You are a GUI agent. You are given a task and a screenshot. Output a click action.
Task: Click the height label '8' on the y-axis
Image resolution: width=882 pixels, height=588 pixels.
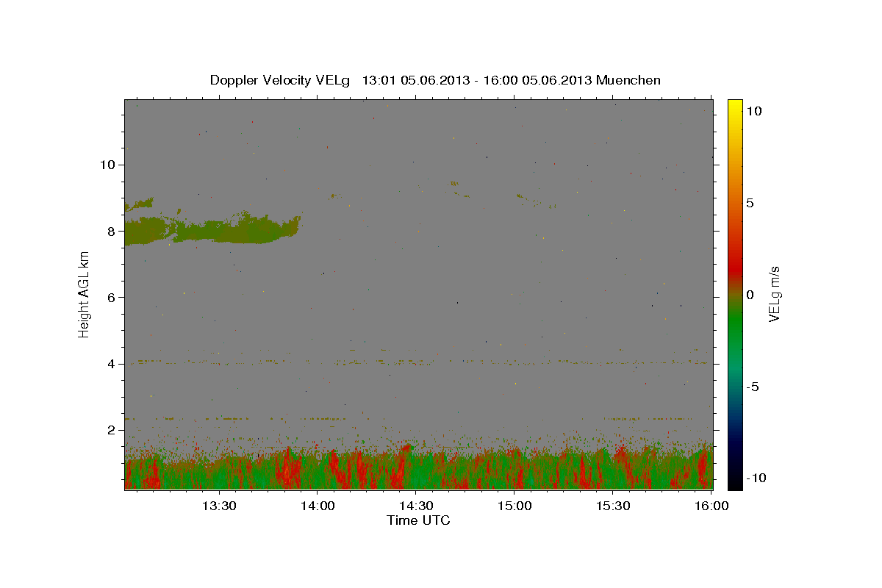pyautogui.click(x=110, y=231)
